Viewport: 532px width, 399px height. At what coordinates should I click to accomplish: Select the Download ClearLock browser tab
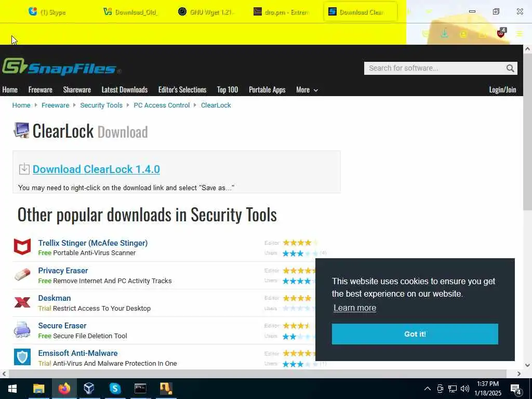pyautogui.click(x=361, y=12)
